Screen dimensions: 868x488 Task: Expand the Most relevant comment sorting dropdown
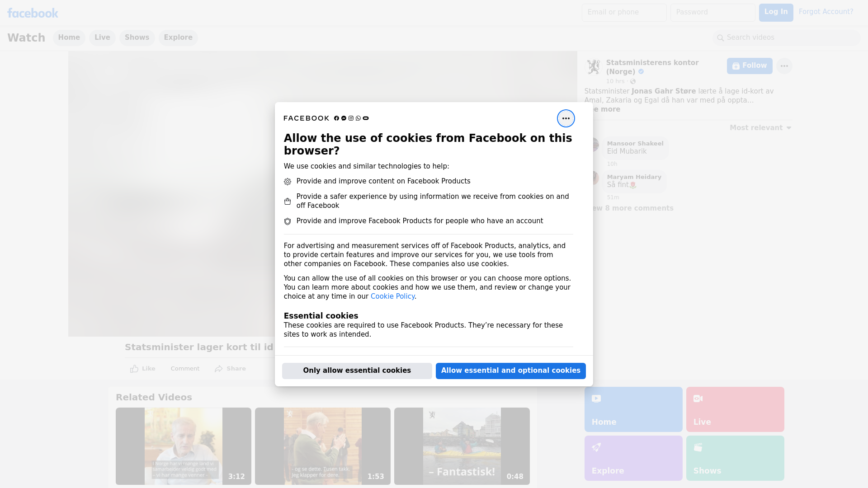click(760, 128)
